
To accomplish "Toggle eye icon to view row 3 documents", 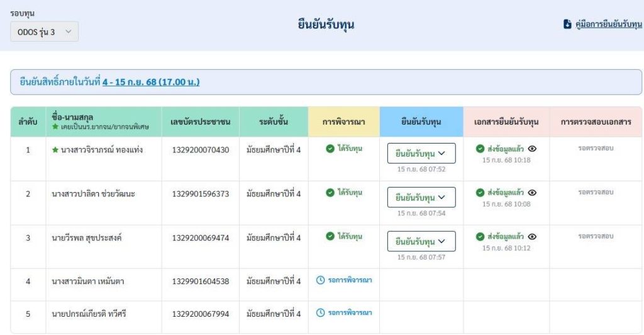I will coord(532,236).
